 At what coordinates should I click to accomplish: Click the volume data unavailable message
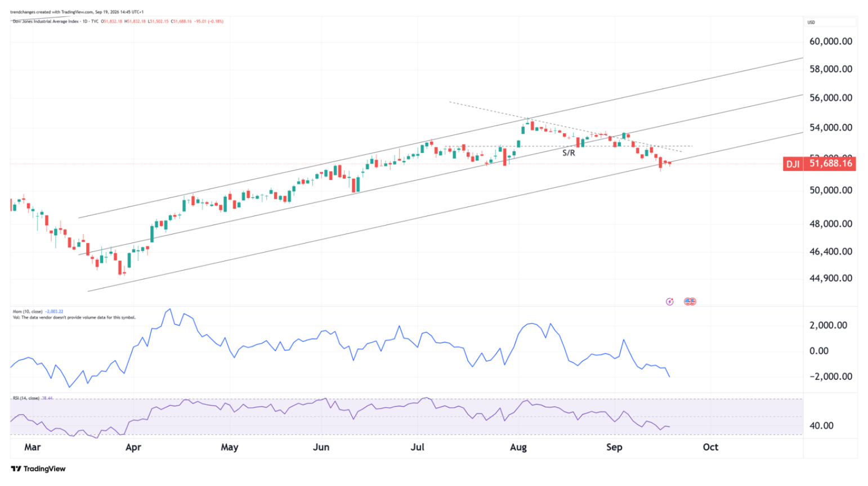click(x=74, y=317)
